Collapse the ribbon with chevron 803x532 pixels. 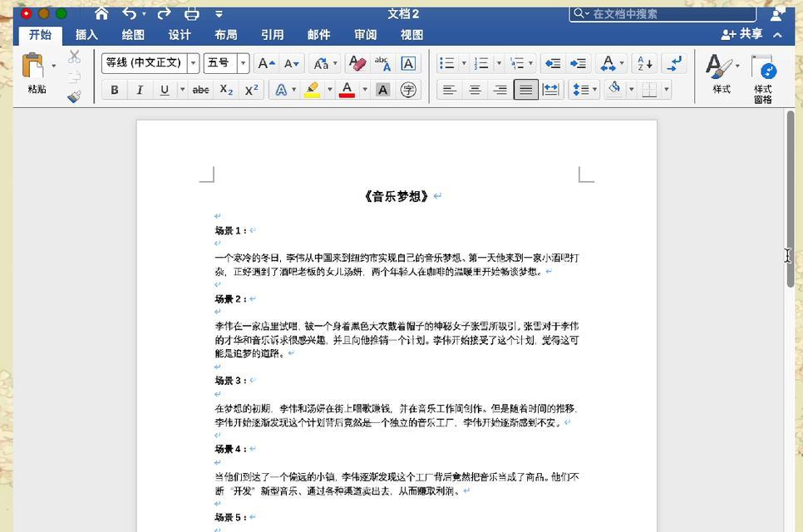pos(777,35)
